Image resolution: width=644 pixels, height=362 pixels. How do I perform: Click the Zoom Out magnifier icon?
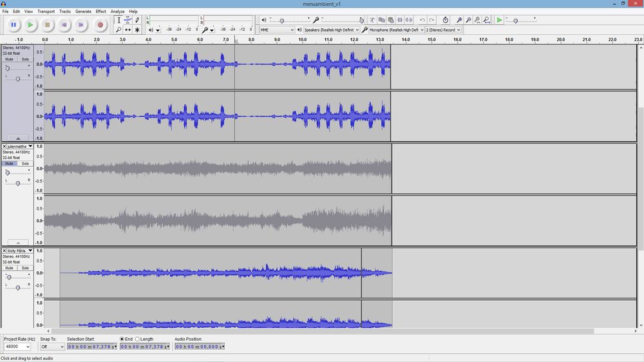pos(468,20)
